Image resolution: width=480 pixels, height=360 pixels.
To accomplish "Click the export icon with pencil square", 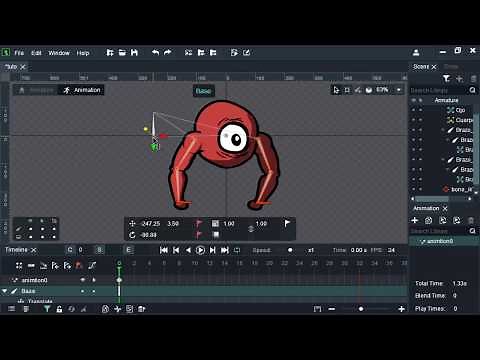I will tap(247, 53).
